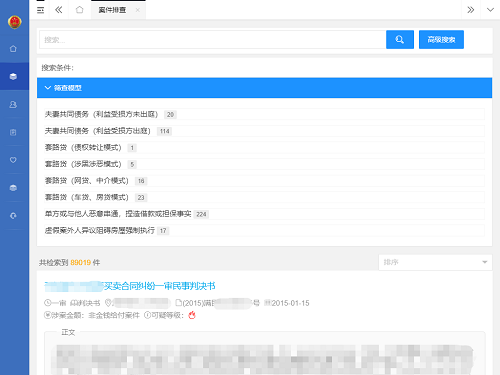This screenshot has width=500, height=375.
Task: Open the document list sidebar icon
Action: pos(13,132)
